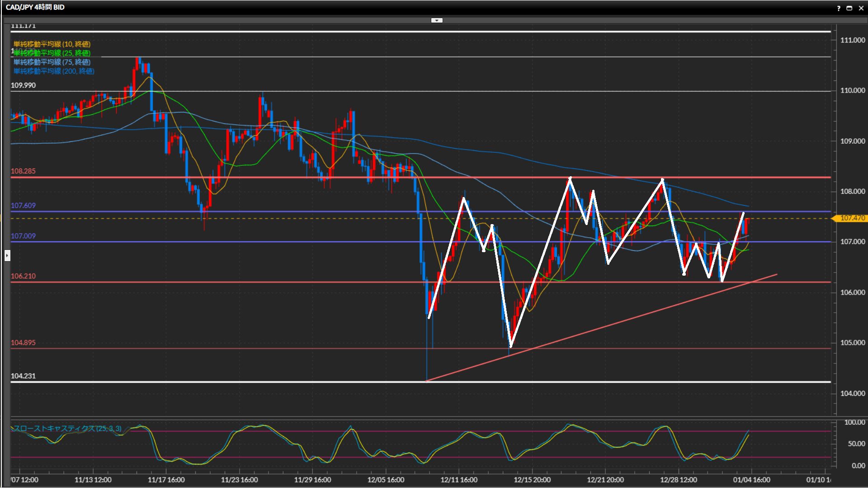Select the SMA (75) indicator label
The width and height of the screenshot is (868, 488).
click(x=52, y=62)
